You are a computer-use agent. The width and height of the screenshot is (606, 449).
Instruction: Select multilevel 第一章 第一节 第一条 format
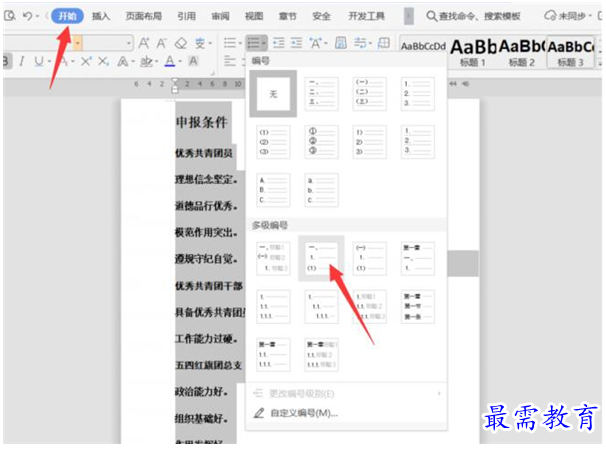tap(418, 306)
